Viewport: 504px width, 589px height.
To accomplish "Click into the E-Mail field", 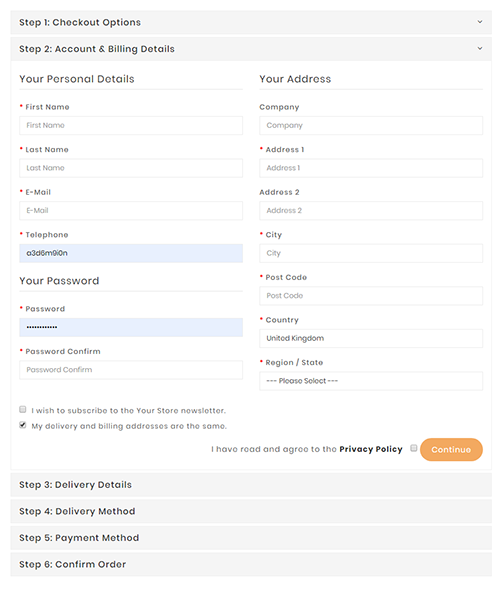I will pos(131,211).
